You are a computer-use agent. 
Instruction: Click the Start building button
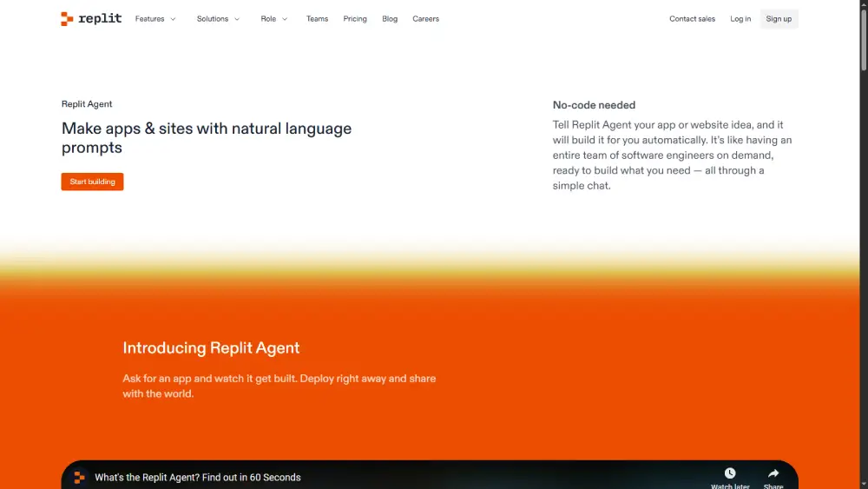coord(93,182)
